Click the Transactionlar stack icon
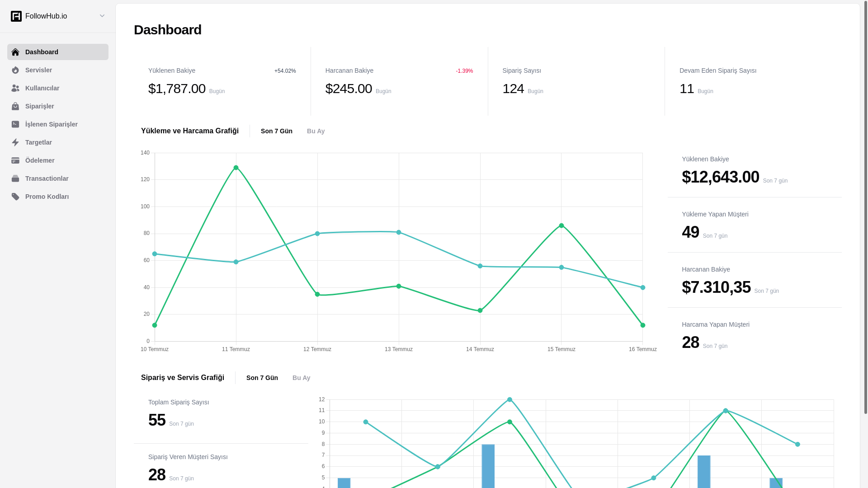This screenshot has width=868, height=488. 15,178
